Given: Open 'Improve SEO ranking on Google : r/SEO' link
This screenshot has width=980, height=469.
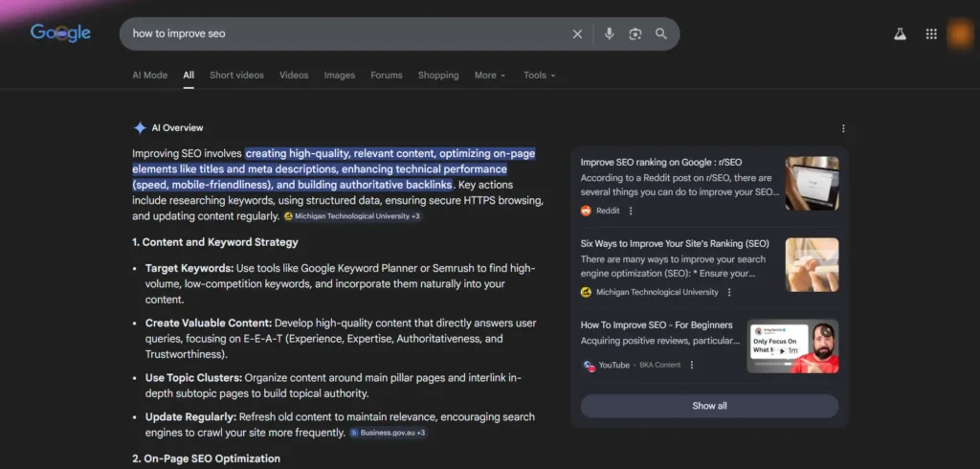Looking at the screenshot, I should tap(661, 162).
